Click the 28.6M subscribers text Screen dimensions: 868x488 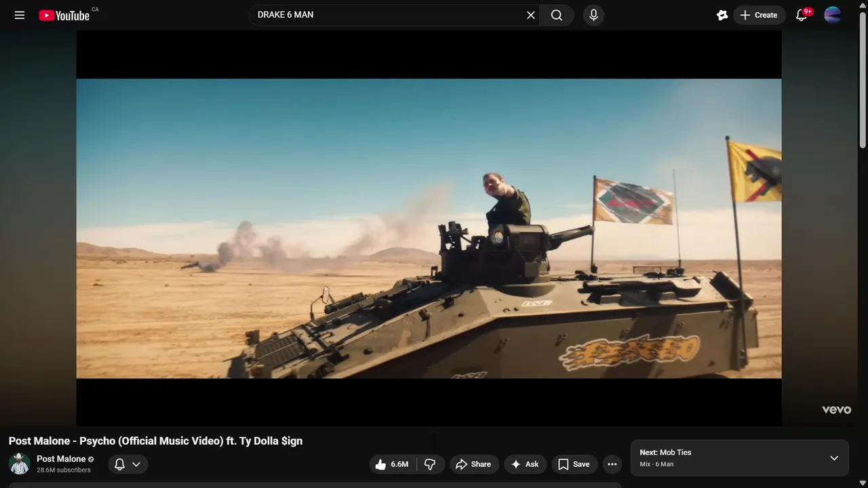(x=64, y=470)
